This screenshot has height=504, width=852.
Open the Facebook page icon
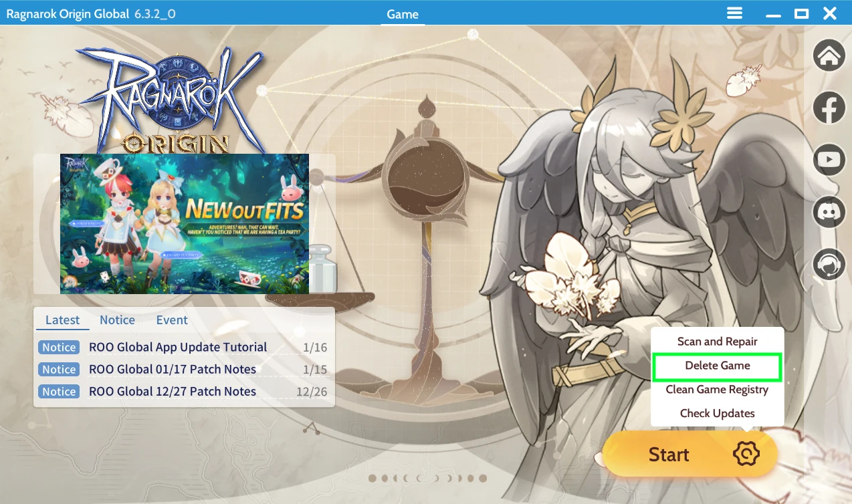[x=829, y=108]
